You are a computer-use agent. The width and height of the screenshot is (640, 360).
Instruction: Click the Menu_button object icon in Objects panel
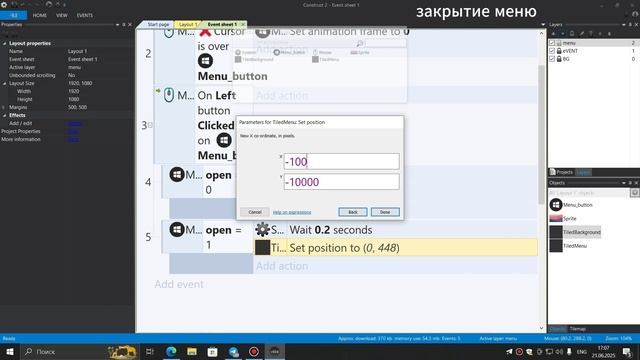(x=556, y=204)
